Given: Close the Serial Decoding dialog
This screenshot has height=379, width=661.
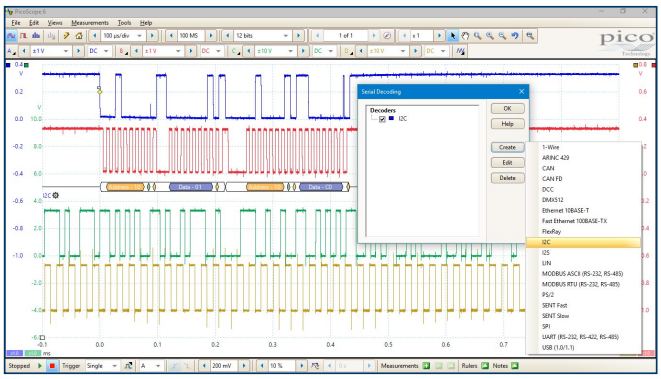Looking at the screenshot, I should (521, 91).
